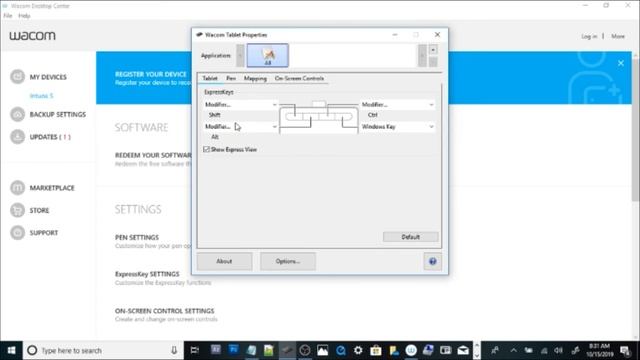The image size is (640, 360).
Task: Show hidden system tray icons
Action: [x=513, y=350]
